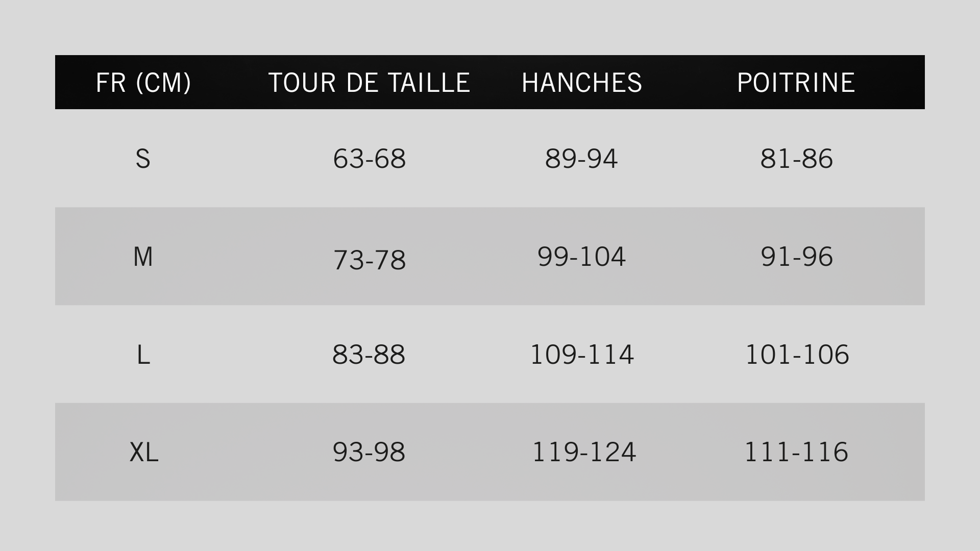This screenshot has width=980, height=551.
Task: Select the 73-78 waist value
Action: click(369, 260)
